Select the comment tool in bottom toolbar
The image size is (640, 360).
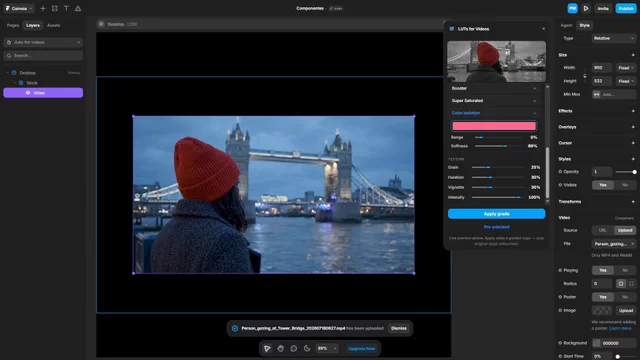pos(293,349)
